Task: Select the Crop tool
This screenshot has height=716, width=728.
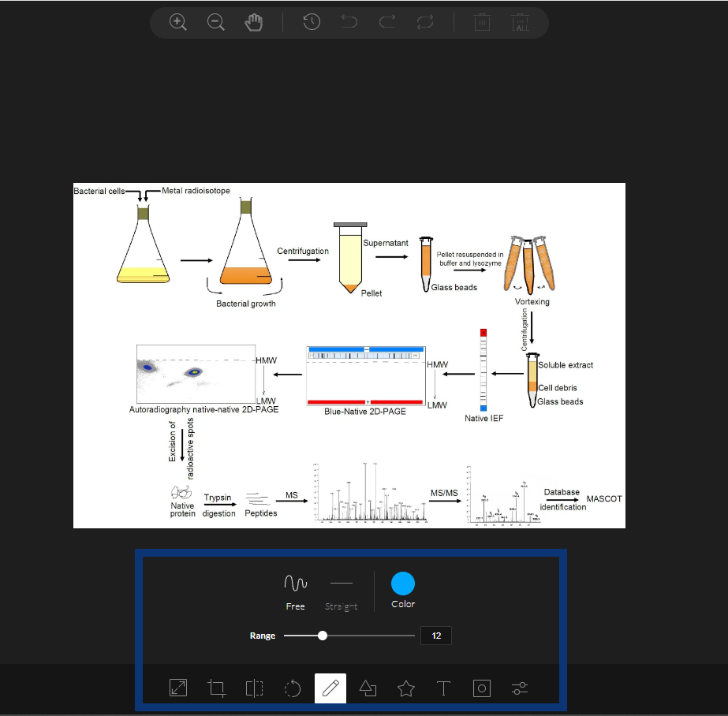Action: tap(216, 688)
